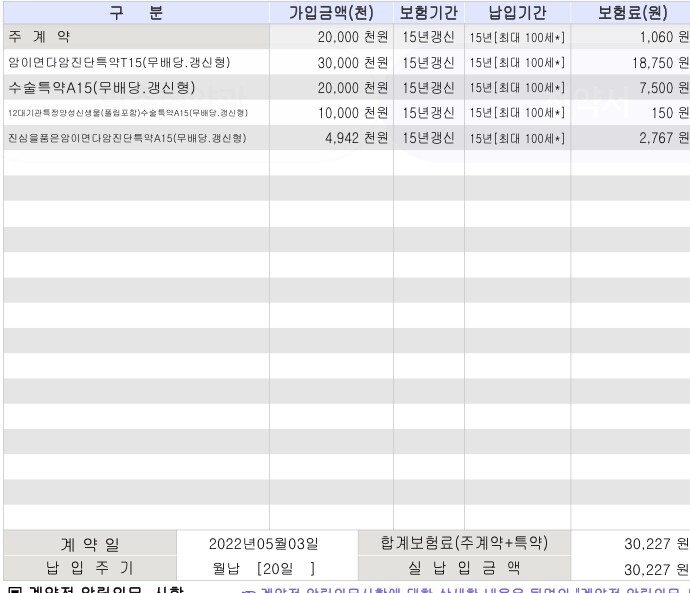This screenshot has height=593, width=690.
Task: Click the 2,767 원 premium value
Action: [664, 138]
